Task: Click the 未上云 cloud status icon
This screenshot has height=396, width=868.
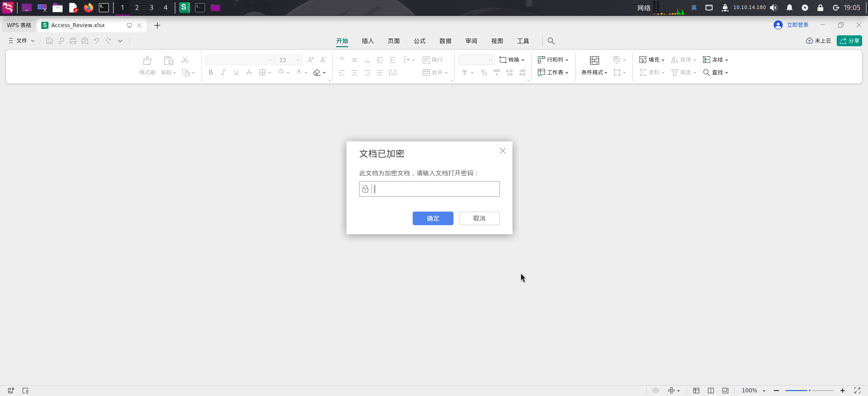Action: (809, 41)
